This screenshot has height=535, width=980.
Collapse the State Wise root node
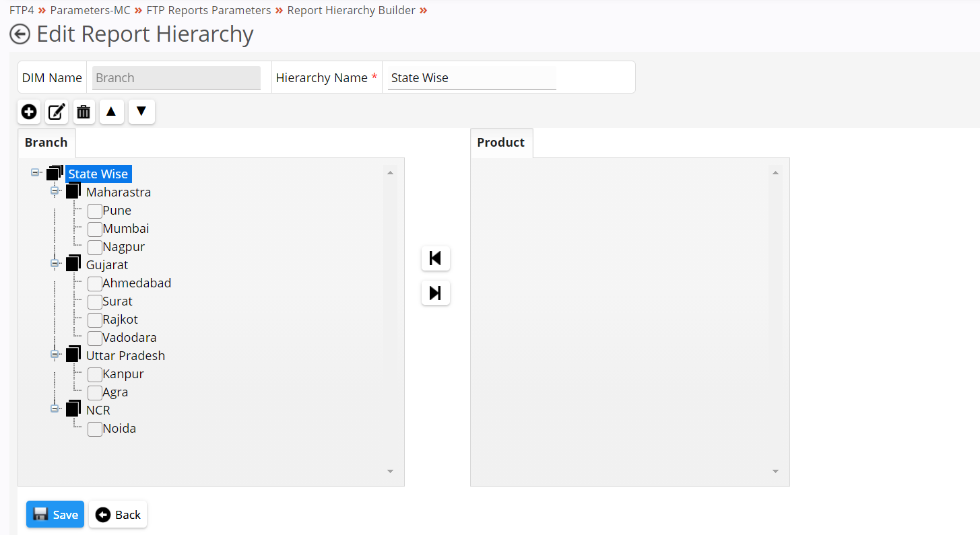(35, 173)
